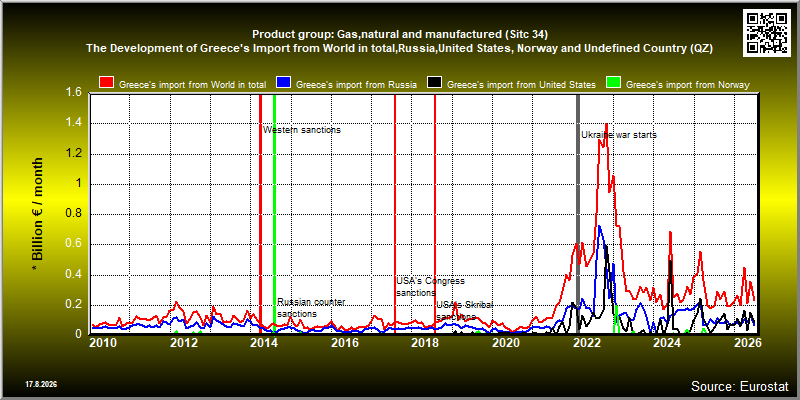Click the "Russian counter sanctions" annotation
The image size is (800, 400).
pyautogui.click(x=311, y=308)
